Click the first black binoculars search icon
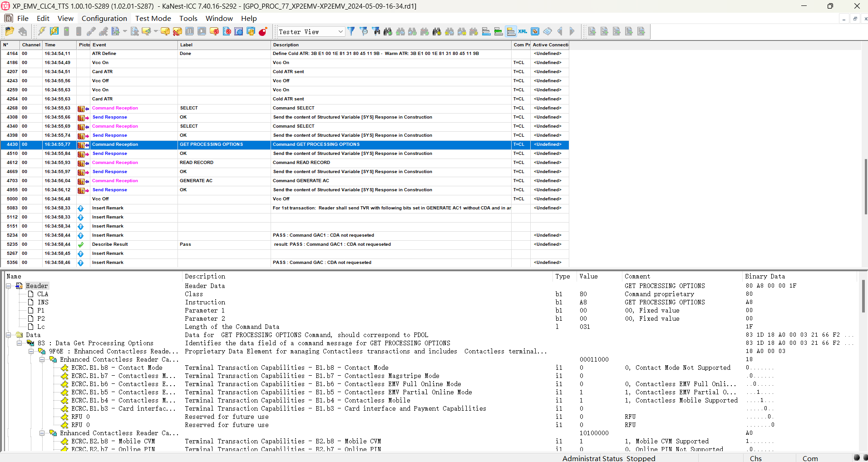Screen dimensions: 868x462 click(388, 31)
